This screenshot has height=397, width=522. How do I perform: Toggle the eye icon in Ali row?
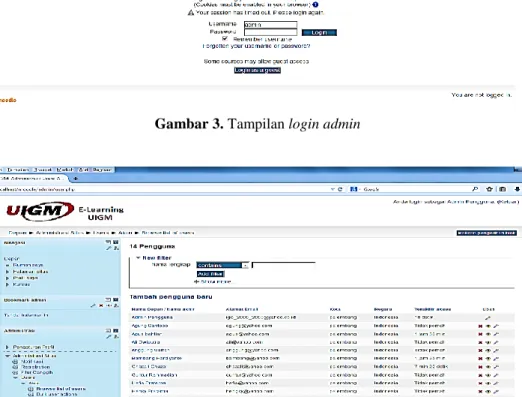(488, 342)
